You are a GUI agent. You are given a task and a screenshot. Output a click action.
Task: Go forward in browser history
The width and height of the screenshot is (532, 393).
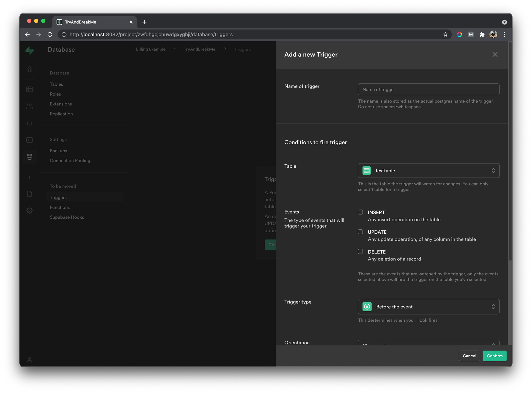[x=39, y=34]
